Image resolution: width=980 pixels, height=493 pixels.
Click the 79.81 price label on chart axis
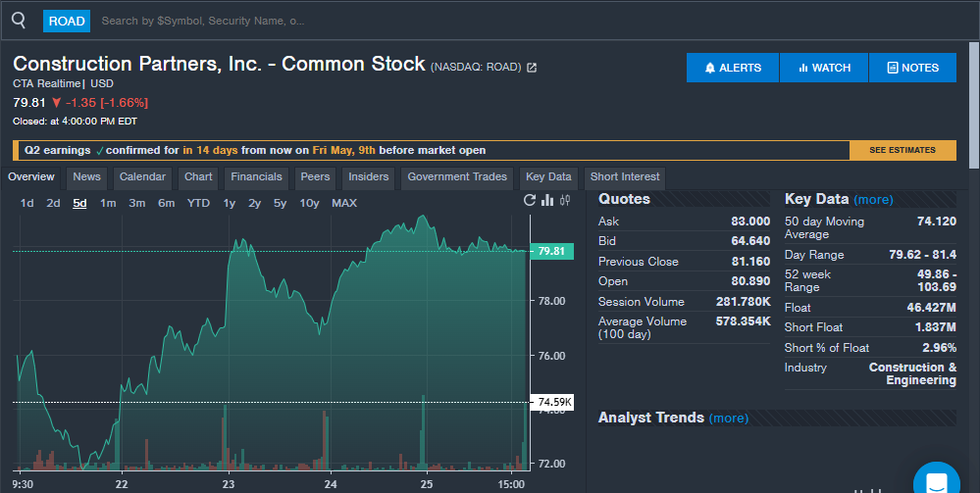pos(551,251)
